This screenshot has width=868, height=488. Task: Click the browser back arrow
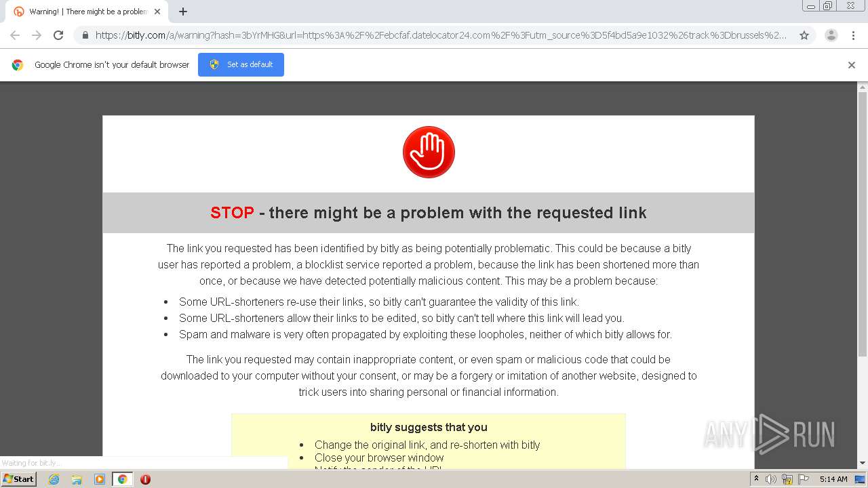coord(15,35)
